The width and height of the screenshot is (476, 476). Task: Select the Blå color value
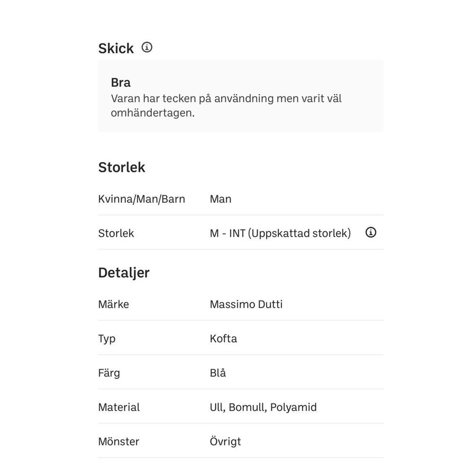pos(218,373)
